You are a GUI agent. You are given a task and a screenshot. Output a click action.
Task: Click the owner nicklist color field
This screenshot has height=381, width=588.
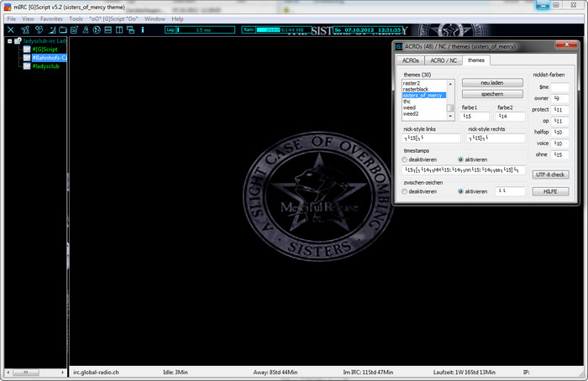pyautogui.click(x=560, y=98)
